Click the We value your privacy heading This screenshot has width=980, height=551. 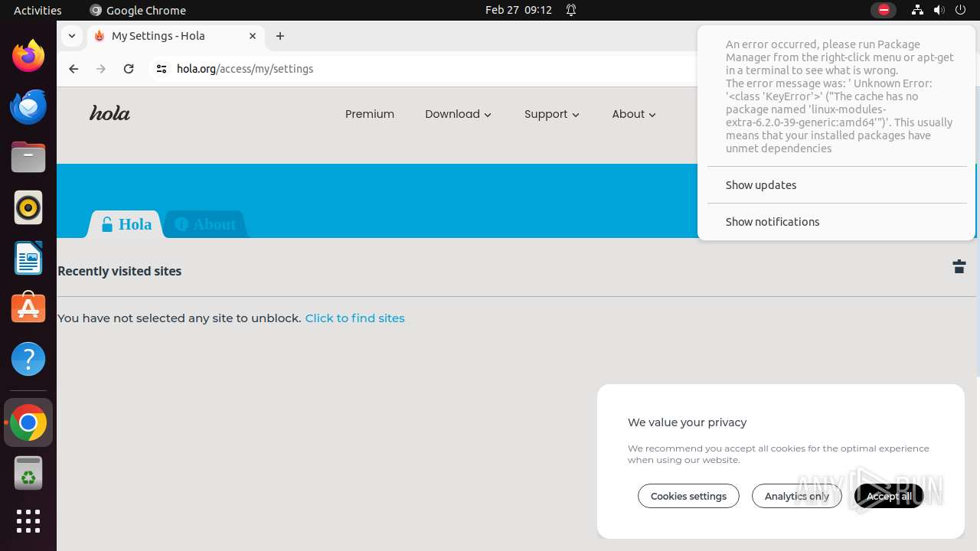point(687,422)
